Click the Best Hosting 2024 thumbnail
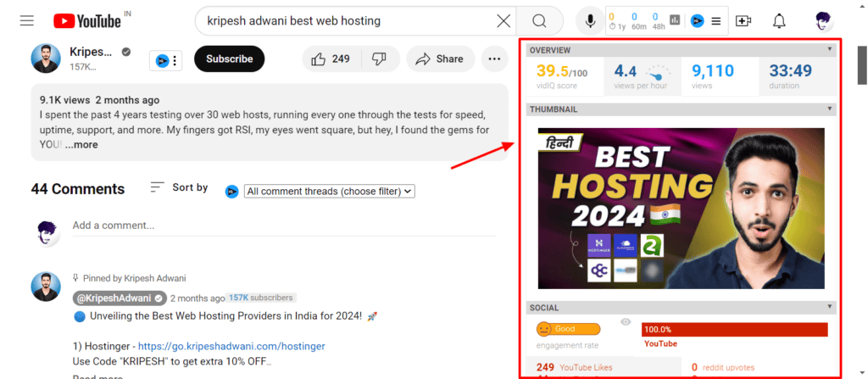The width and height of the screenshot is (868, 379). (x=681, y=208)
